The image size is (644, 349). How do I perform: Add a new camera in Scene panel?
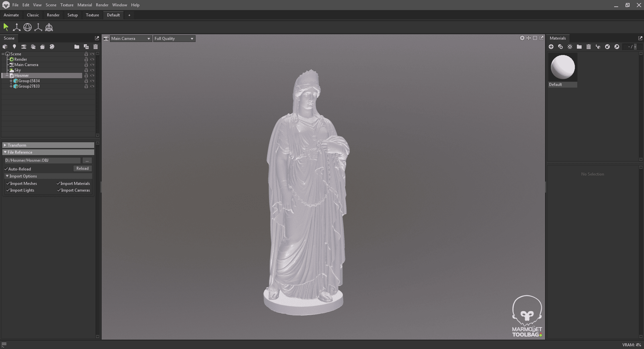click(24, 47)
